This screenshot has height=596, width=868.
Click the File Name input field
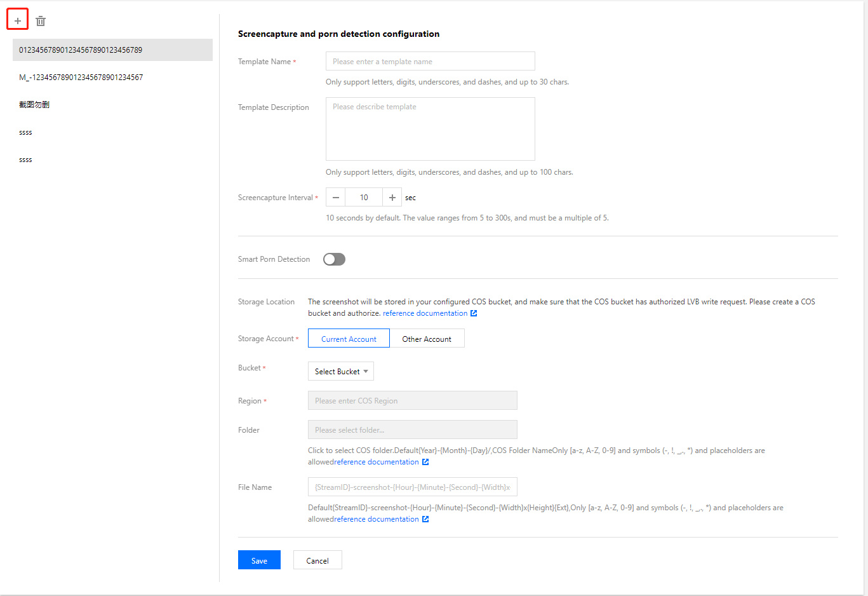[413, 487]
